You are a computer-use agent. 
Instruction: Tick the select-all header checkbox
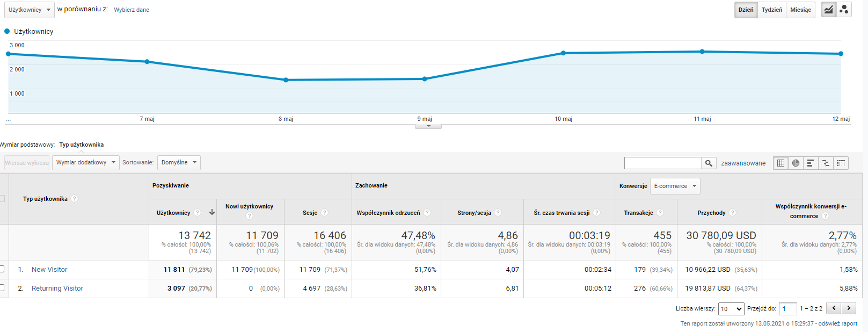[x=2, y=198]
